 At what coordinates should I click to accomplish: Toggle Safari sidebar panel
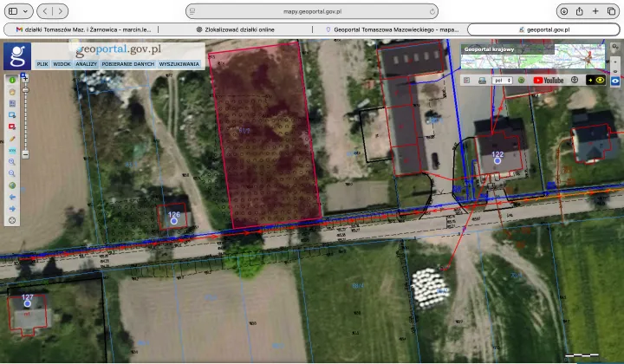pos(12,11)
